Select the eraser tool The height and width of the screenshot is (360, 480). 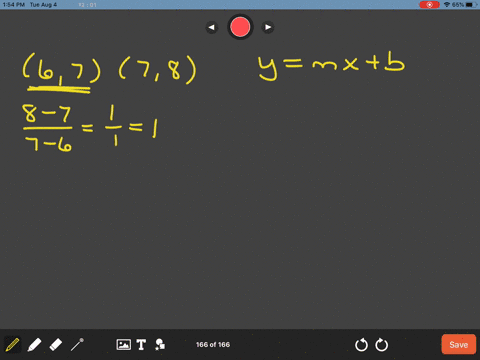click(56, 344)
